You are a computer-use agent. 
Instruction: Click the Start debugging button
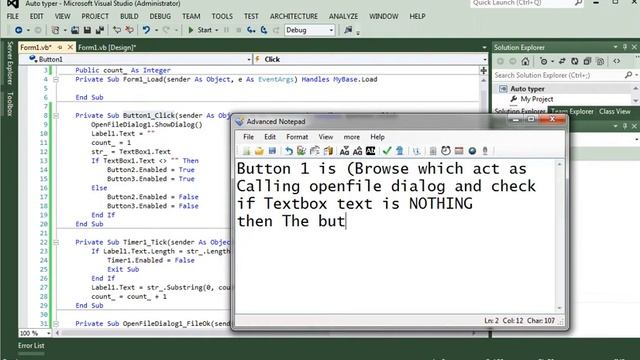point(200,30)
